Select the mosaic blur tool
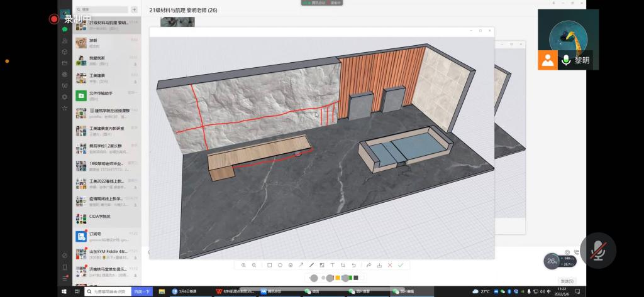 pyautogui.click(x=322, y=266)
